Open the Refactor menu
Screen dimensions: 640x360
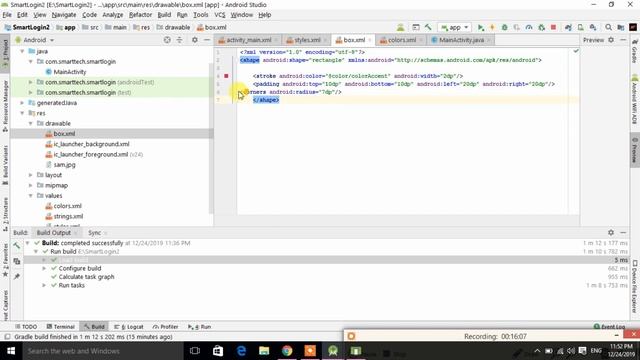pos(140,15)
